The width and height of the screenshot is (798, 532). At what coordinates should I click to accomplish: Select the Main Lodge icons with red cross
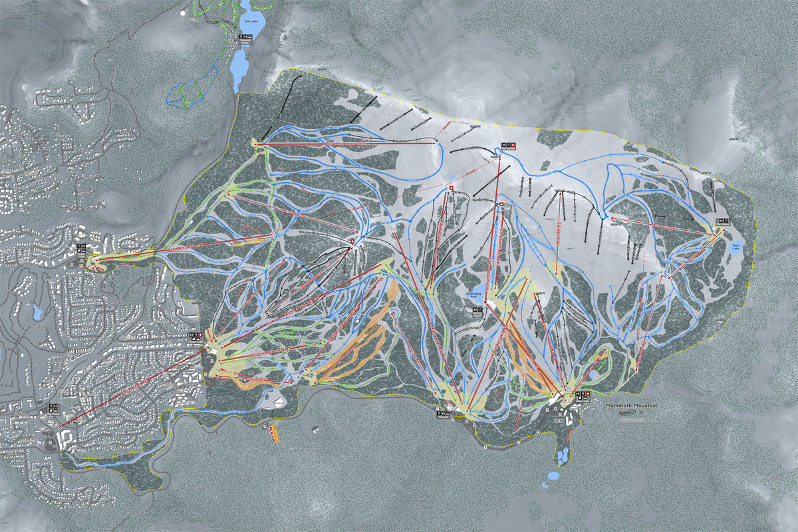(583, 394)
